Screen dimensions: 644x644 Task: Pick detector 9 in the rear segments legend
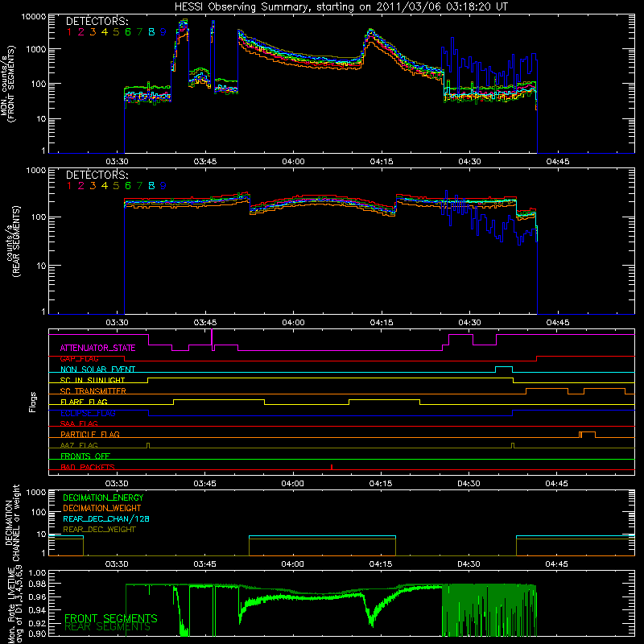pyautogui.click(x=163, y=186)
